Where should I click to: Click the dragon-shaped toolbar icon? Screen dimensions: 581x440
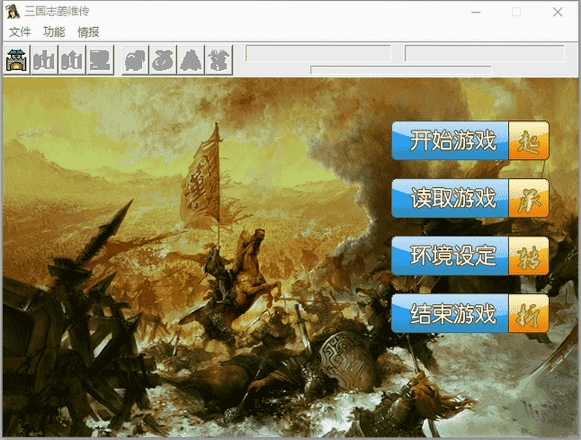[x=219, y=60]
